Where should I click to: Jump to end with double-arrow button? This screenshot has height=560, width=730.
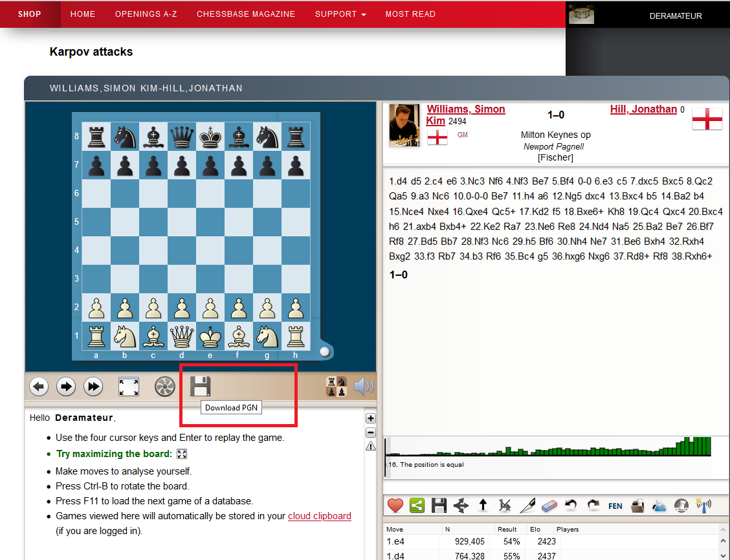[x=93, y=387]
